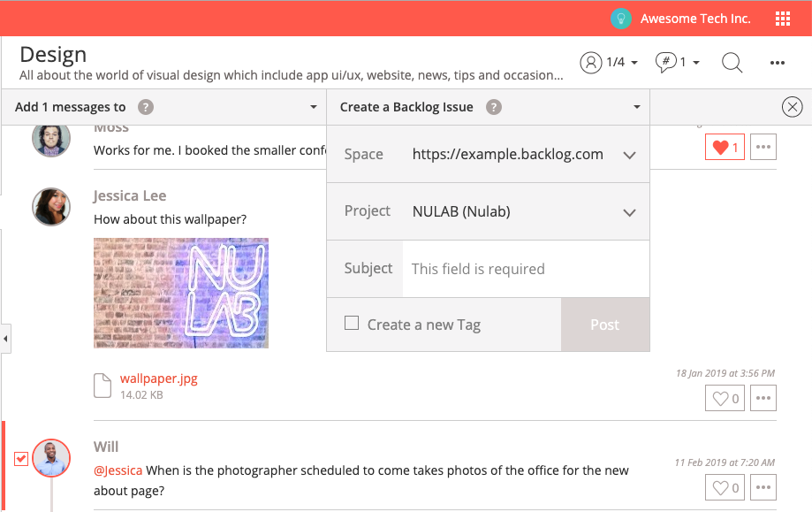
Task: Close the message selection bar
Action: (x=792, y=107)
